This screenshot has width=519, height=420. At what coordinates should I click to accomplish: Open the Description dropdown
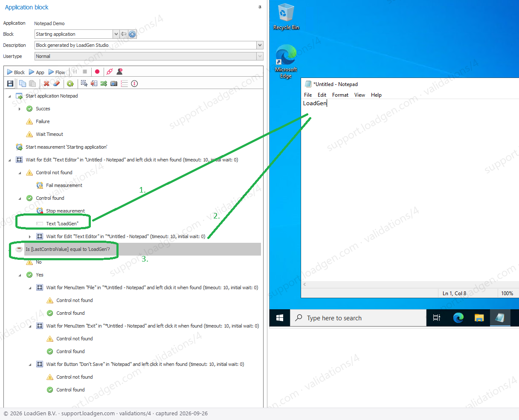pyautogui.click(x=260, y=45)
